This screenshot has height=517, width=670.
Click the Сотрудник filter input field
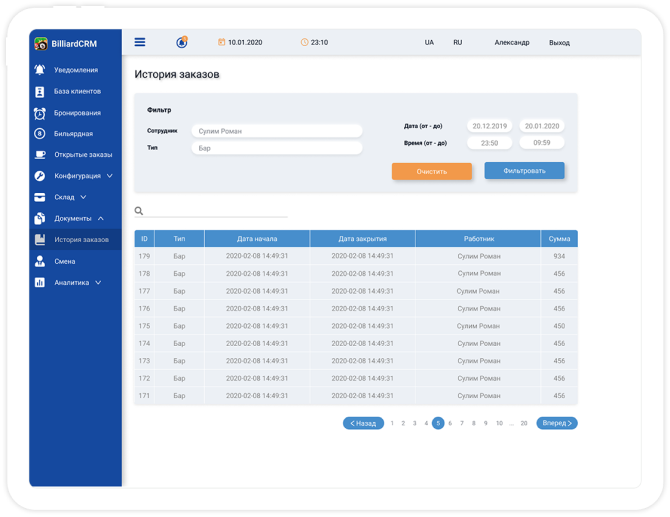coord(276,131)
